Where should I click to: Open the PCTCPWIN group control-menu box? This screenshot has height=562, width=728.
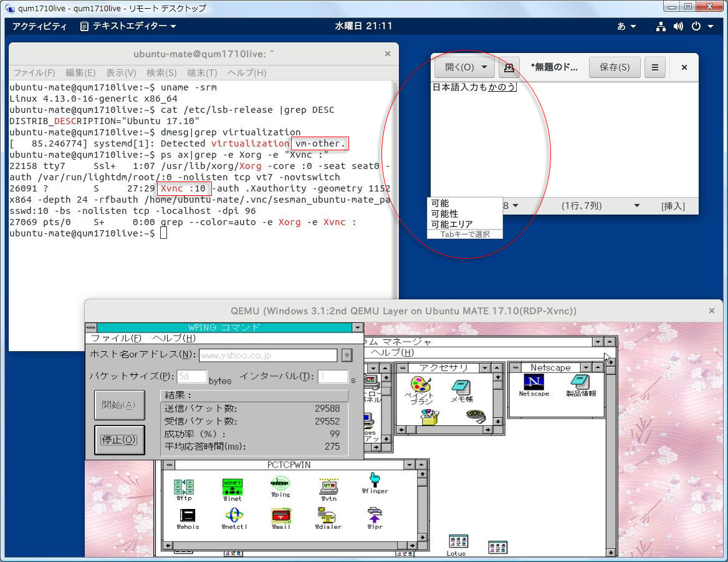(x=170, y=465)
